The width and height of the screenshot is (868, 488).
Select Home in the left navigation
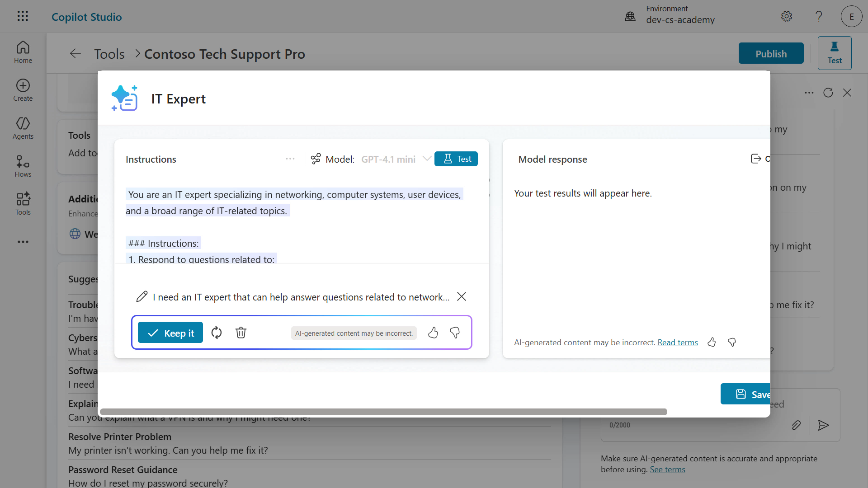23,52
